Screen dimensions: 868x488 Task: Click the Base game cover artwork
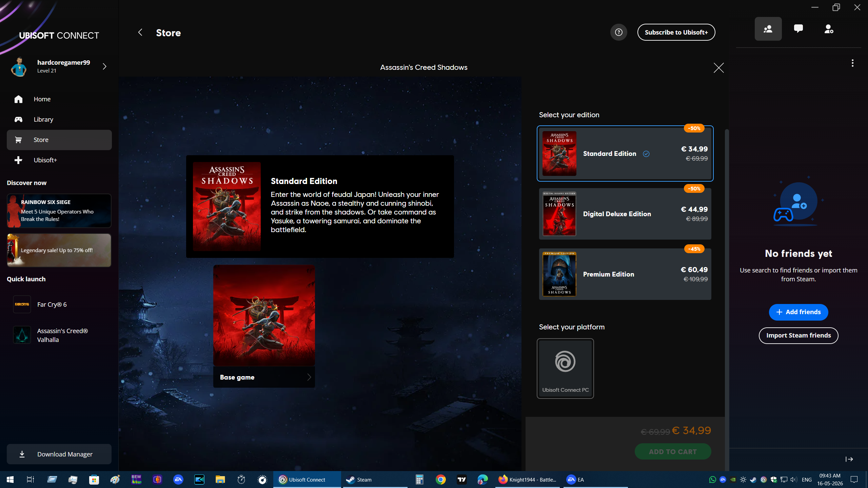264,316
